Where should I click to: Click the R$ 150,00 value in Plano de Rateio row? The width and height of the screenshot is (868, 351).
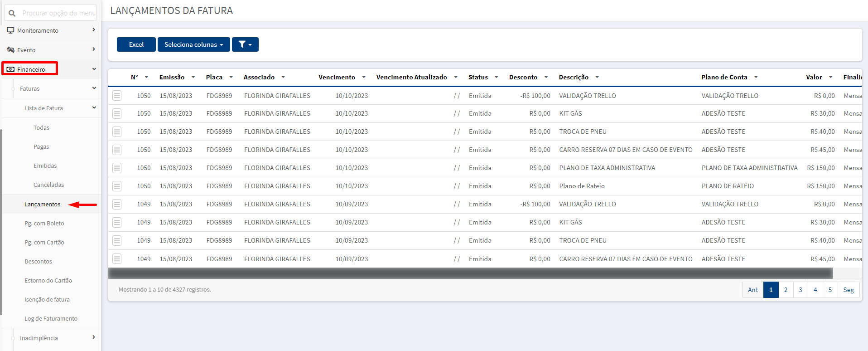pos(821,186)
